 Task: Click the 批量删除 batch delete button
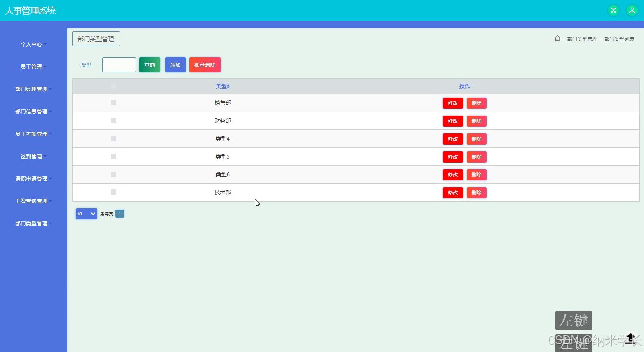205,65
